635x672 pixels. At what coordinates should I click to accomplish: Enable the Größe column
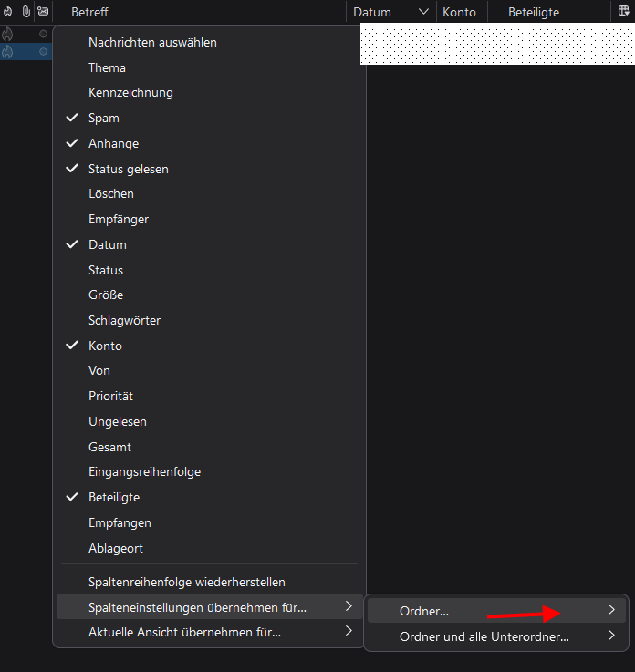(209, 295)
